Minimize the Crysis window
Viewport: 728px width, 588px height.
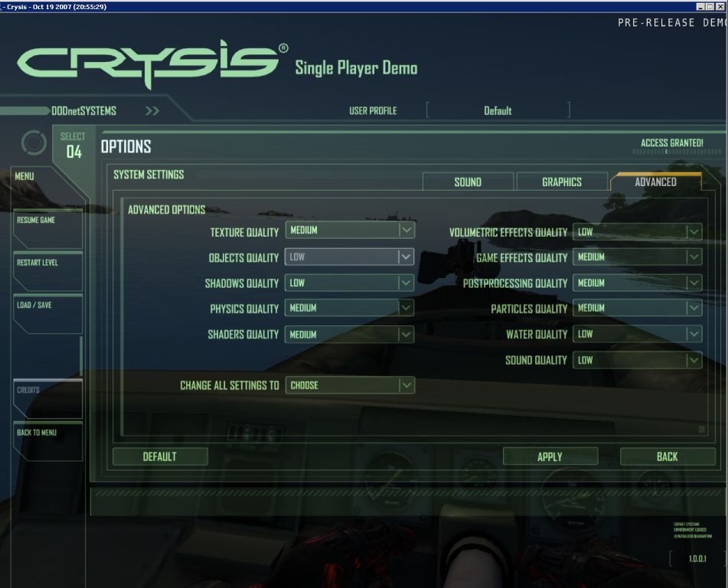tap(700, 6)
